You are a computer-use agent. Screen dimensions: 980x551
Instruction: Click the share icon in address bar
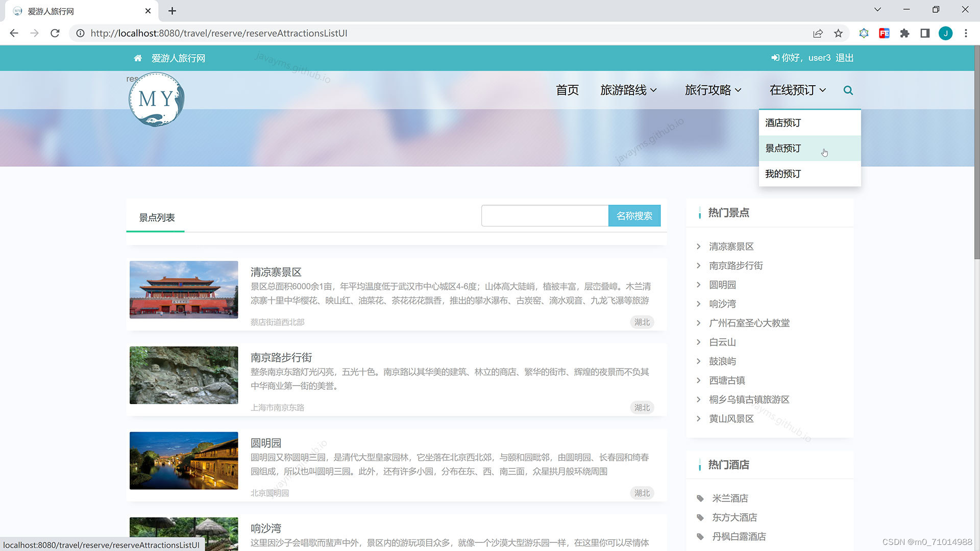(x=818, y=33)
